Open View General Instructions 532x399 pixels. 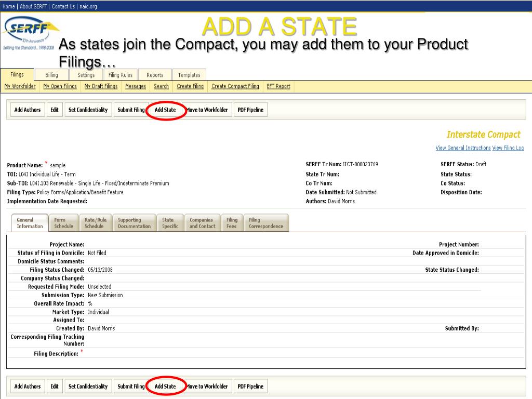click(x=463, y=148)
